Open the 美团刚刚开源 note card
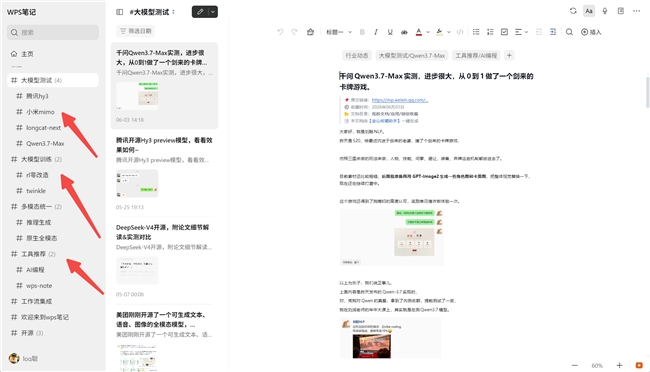The height and width of the screenshot is (372, 650). (165, 339)
